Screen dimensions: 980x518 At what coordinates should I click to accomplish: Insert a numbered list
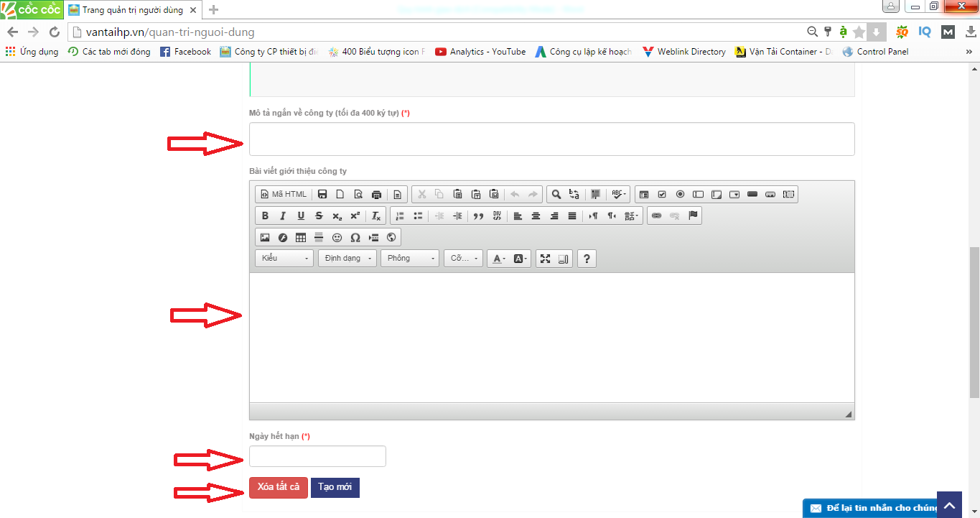coord(400,216)
